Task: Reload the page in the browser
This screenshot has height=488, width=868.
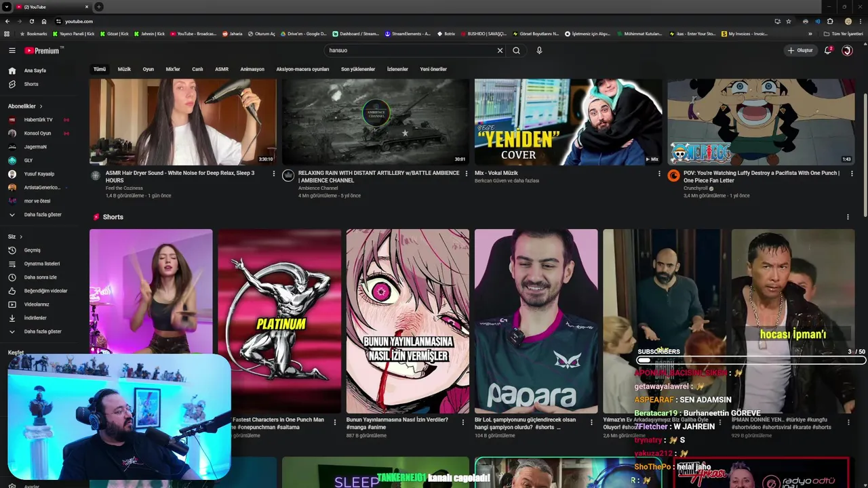Action: click(x=31, y=21)
